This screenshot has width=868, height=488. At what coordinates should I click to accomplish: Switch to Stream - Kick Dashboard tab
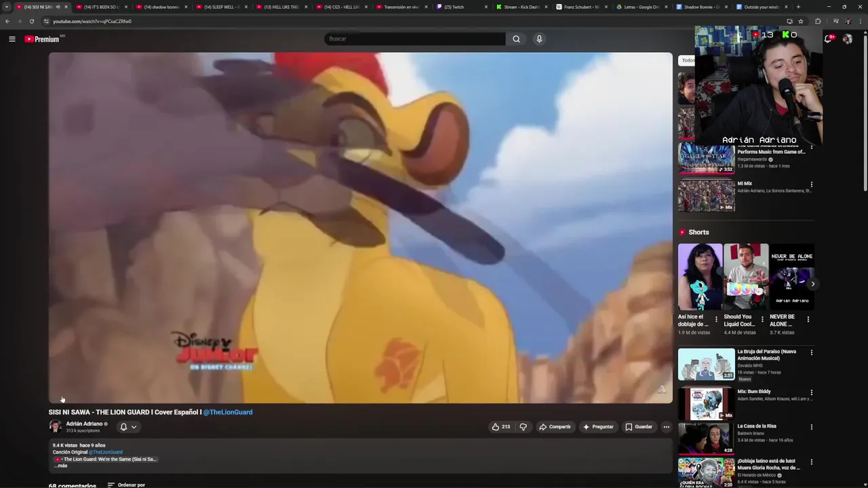[x=521, y=7]
